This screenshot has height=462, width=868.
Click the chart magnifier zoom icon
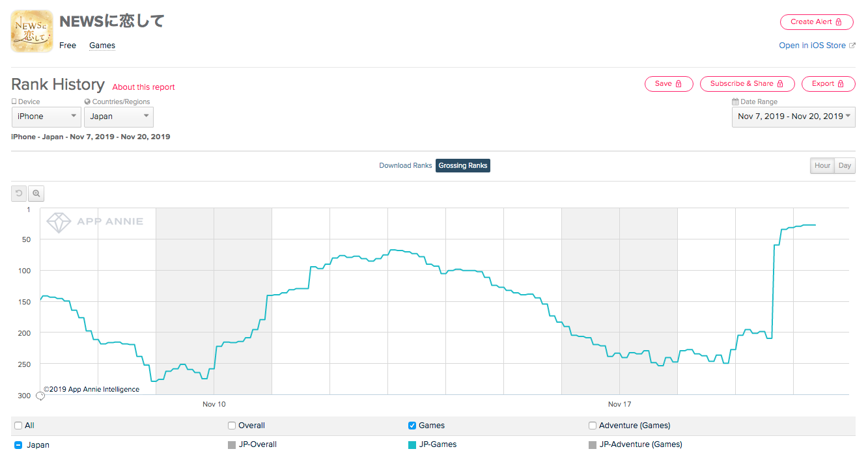[36, 193]
